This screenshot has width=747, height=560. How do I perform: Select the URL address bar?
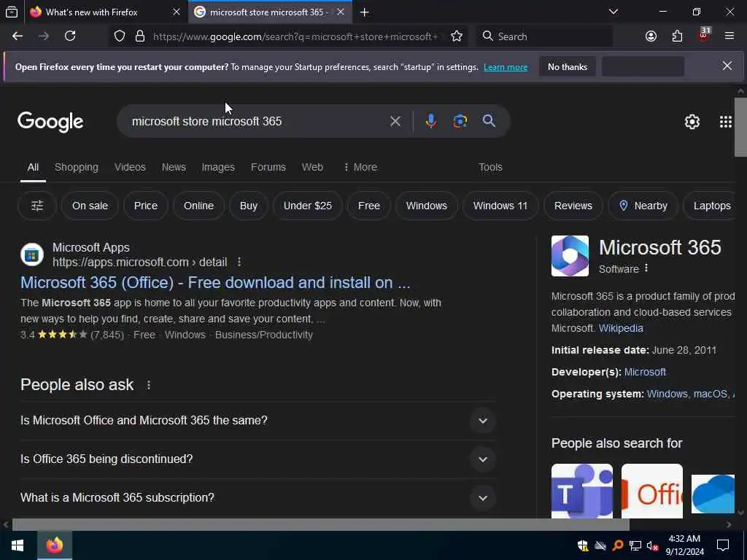point(295,36)
